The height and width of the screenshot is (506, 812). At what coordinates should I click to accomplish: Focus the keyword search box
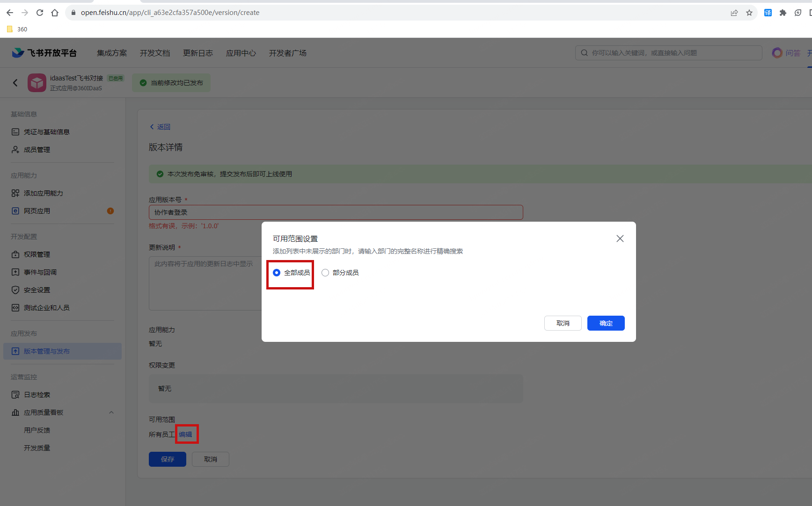click(668, 53)
